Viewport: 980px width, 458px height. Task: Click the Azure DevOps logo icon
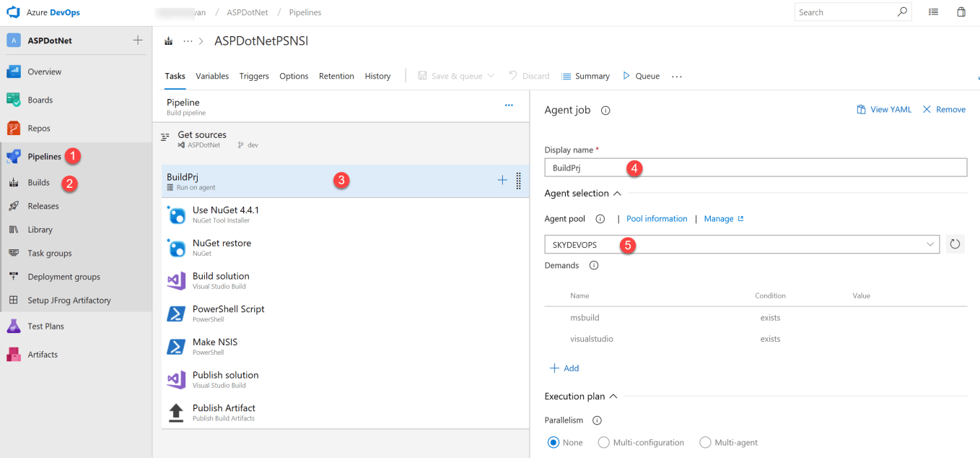(x=14, y=12)
